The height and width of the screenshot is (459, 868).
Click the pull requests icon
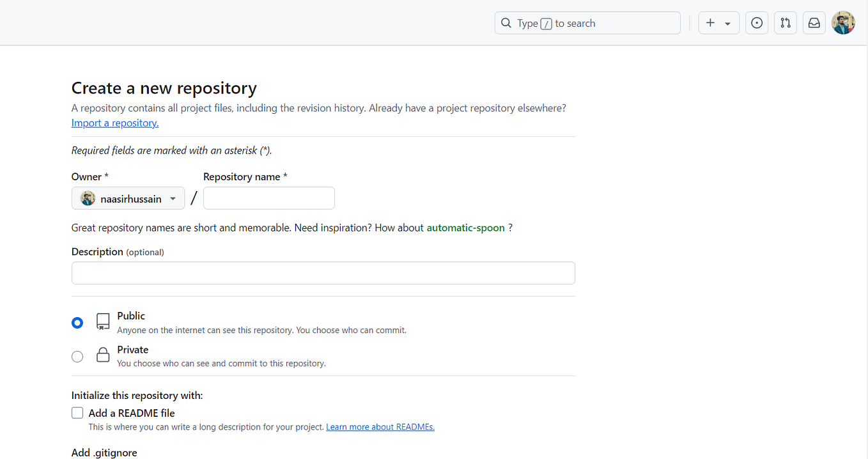(785, 22)
